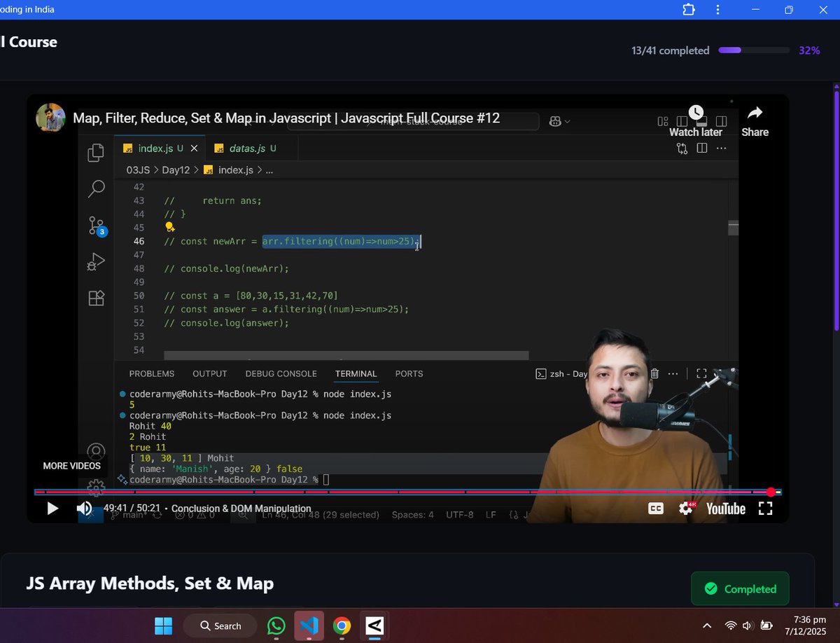Click the VS Code minimap slider
The height and width of the screenshot is (643, 840).
tap(733, 228)
